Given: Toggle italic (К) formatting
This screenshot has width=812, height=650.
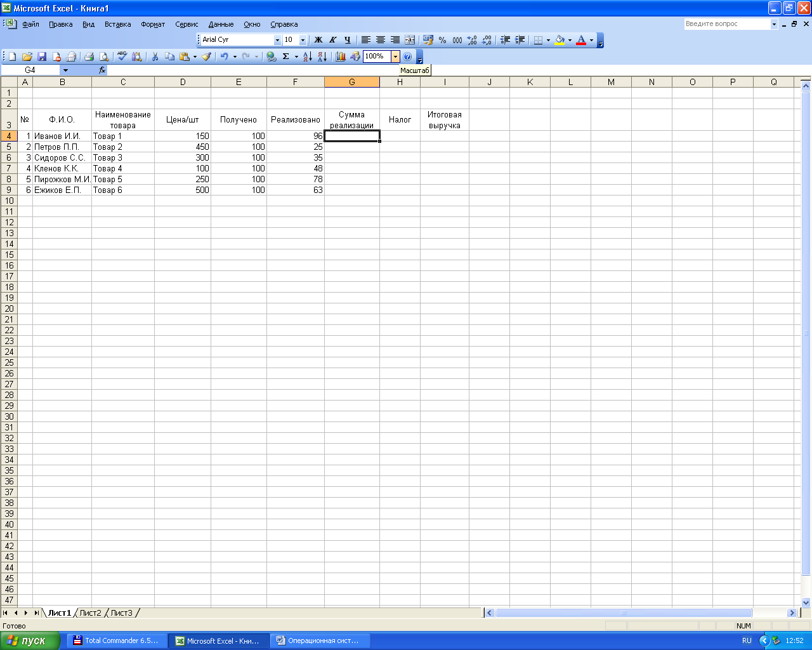Looking at the screenshot, I should tap(333, 40).
